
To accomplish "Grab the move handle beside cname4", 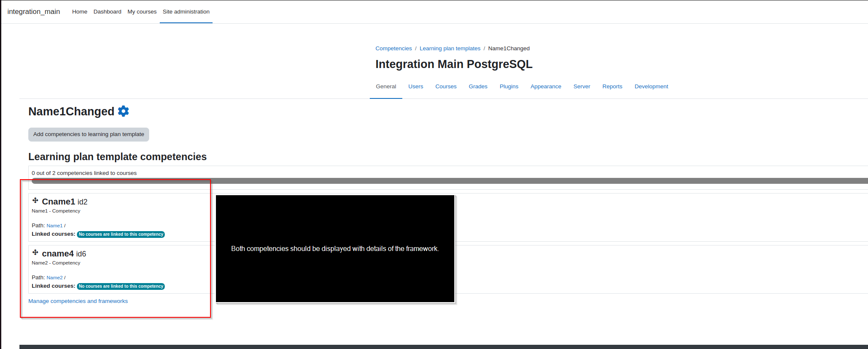I will [x=35, y=252].
